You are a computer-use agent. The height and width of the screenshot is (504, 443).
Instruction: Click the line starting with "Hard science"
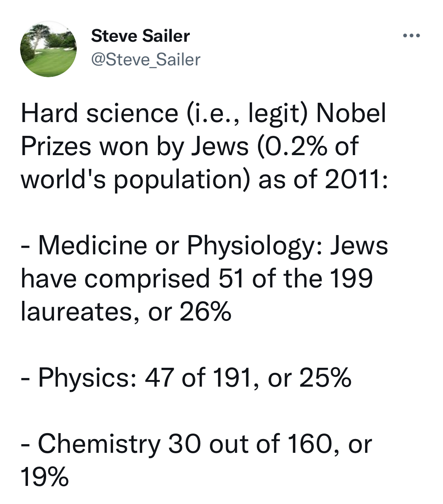pyautogui.click(x=203, y=114)
